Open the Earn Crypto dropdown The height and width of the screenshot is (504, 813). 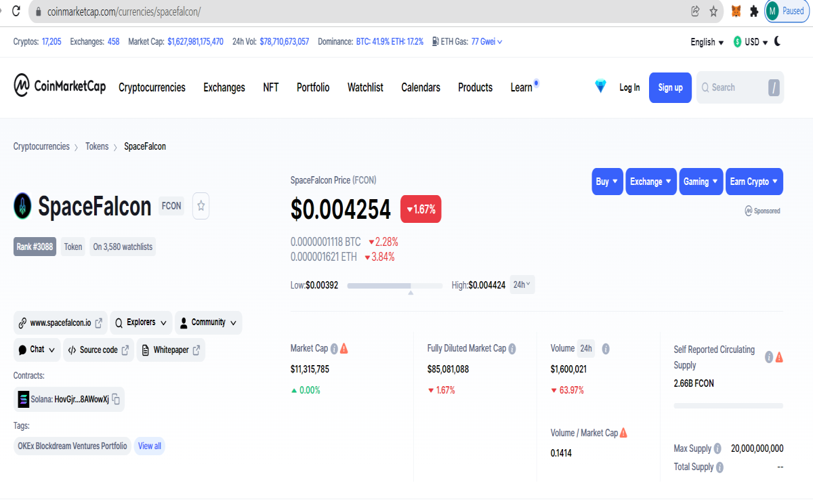coord(754,182)
